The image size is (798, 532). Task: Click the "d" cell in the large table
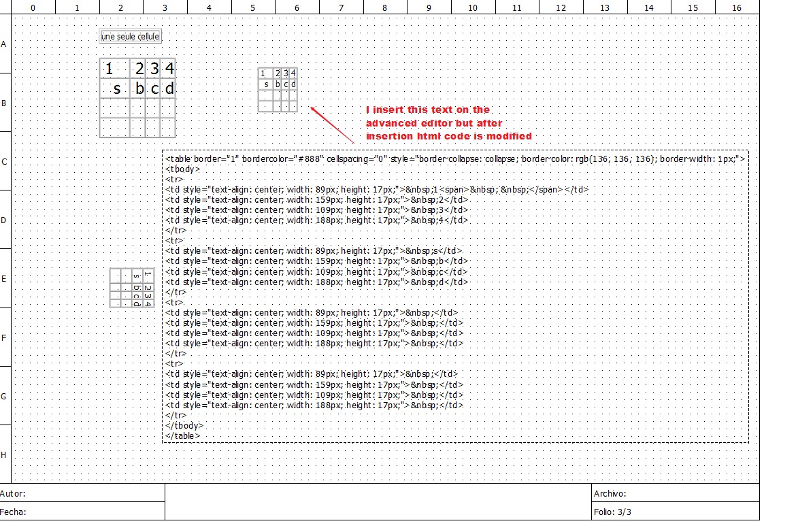tap(169, 88)
